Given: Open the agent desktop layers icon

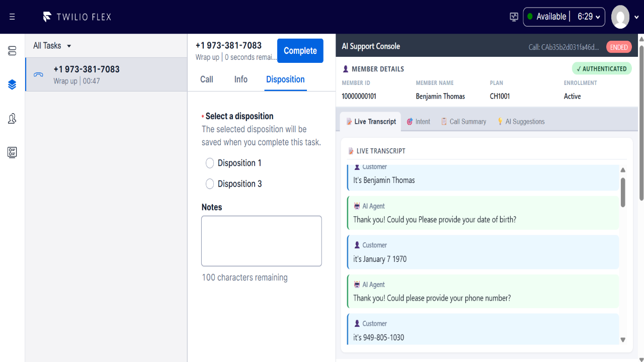Looking at the screenshot, I should 12,84.
